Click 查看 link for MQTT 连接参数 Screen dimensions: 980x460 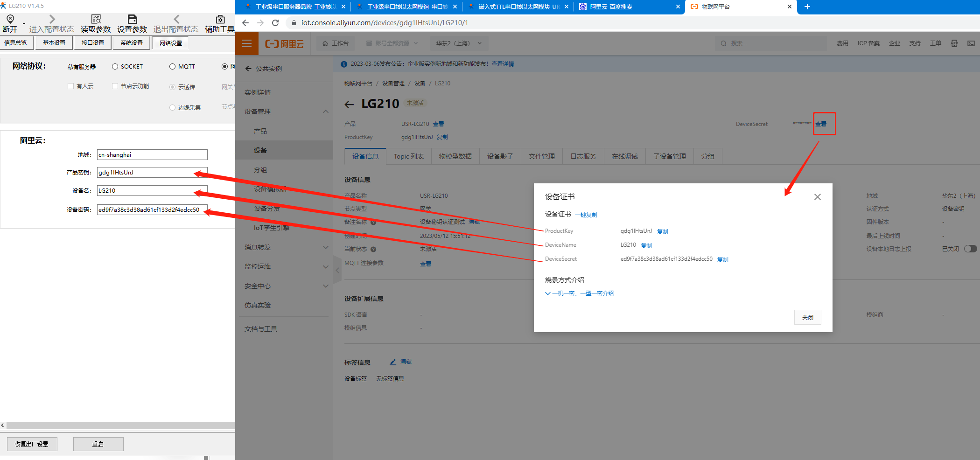426,264
